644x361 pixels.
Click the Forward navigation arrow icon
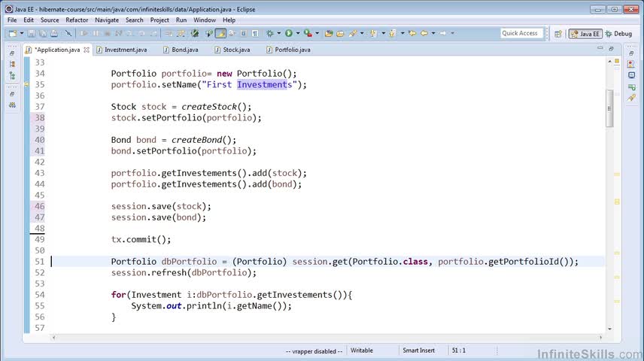443,33
